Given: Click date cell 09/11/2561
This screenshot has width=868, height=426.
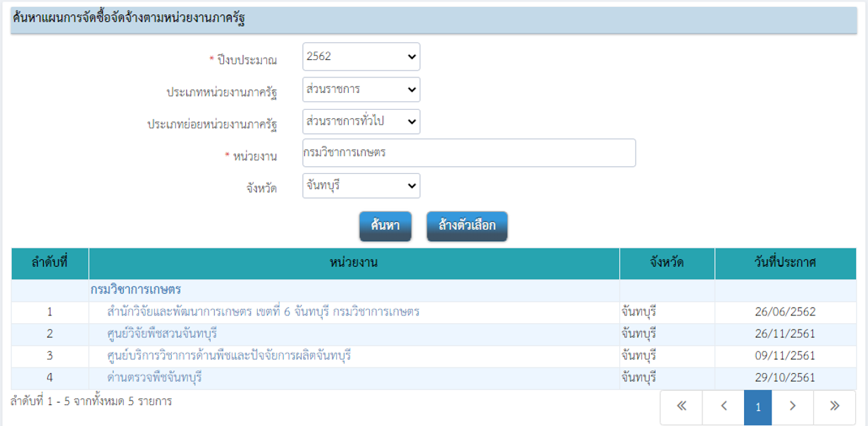Looking at the screenshot, I should coord(786,356).
